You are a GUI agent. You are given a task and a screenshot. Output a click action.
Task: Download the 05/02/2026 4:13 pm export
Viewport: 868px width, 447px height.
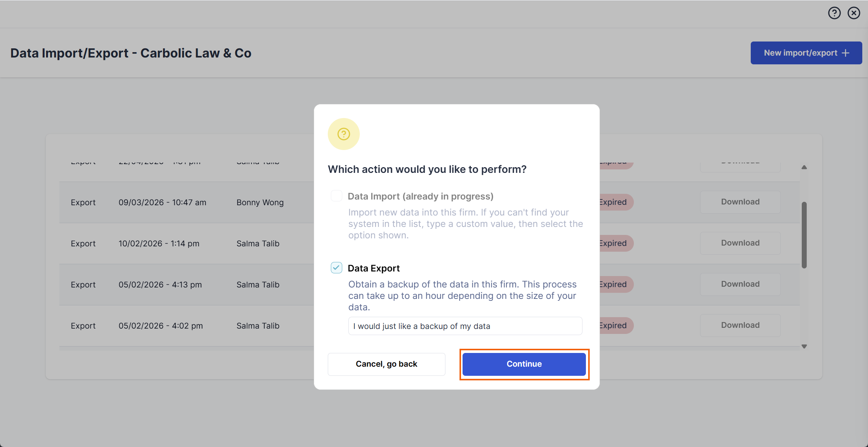click(x=740, y=284)
